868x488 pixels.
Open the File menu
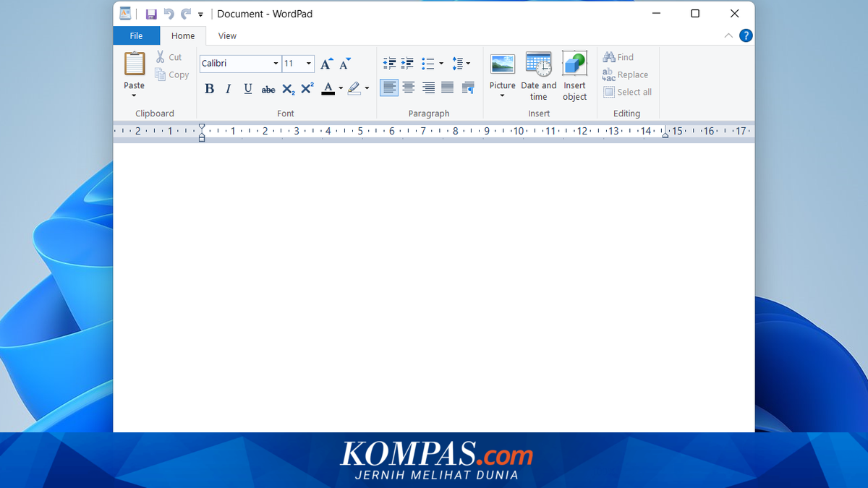click(x=136, y=35)
